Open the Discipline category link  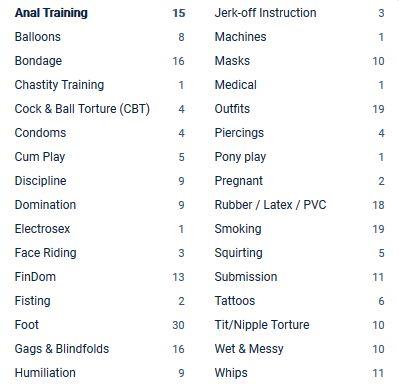[x=41, y=181]
